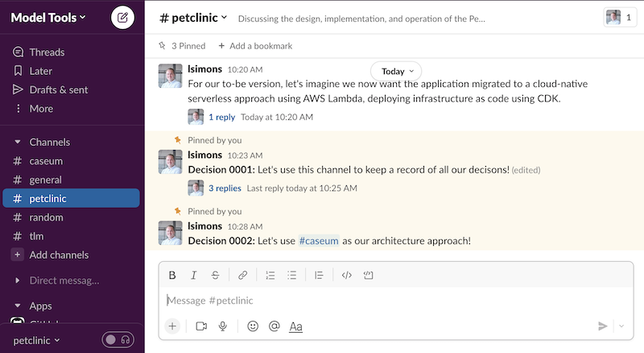This screenshot has height=353, width=644.
Task: Send the message with arrow icon
Action: [x=602, y=326]
